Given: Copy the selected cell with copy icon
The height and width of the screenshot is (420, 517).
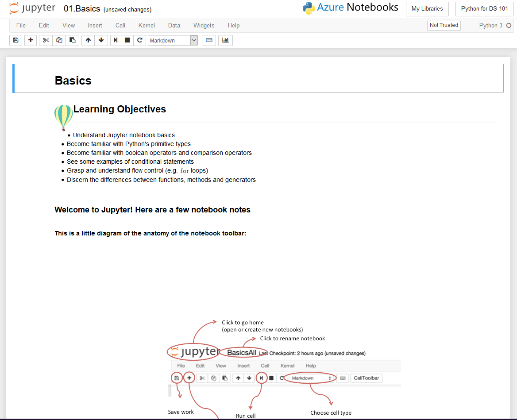Looking at the screenshot, I should pos(59,40).
